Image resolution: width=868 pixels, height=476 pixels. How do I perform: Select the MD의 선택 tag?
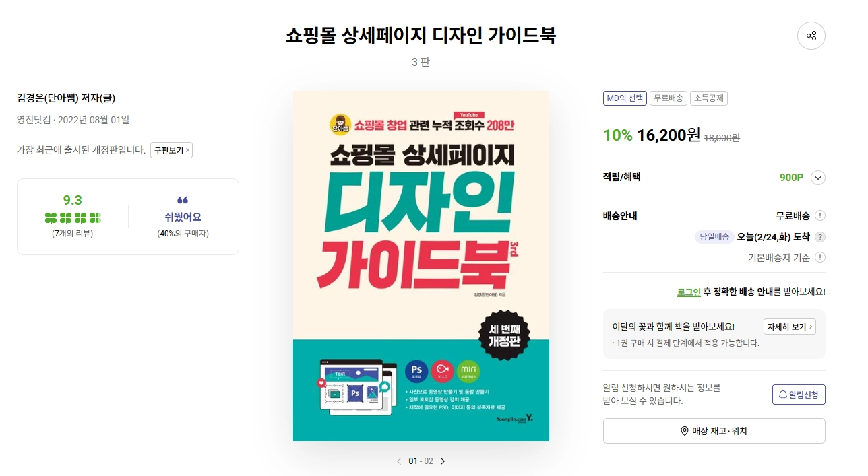(x=625, y=98)
